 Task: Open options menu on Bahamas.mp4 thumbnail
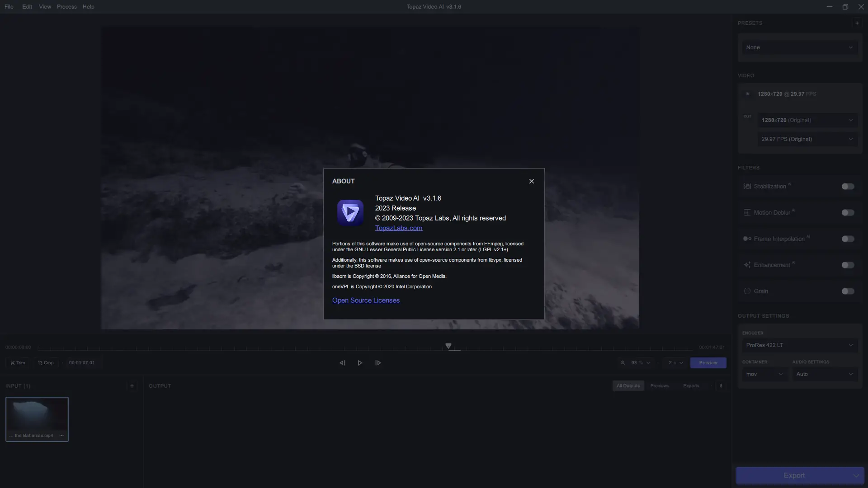click(x=61, y=436)
